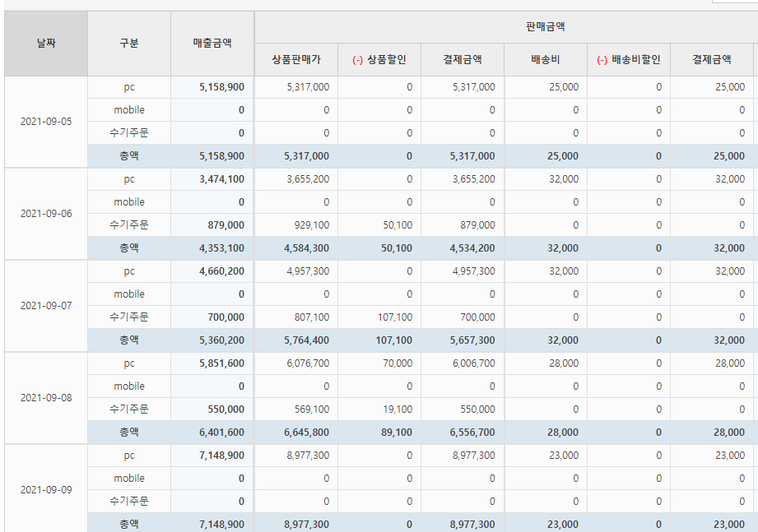Click the 배송비 column header
This screenshot has height=532, width=758.
point(546,60)
